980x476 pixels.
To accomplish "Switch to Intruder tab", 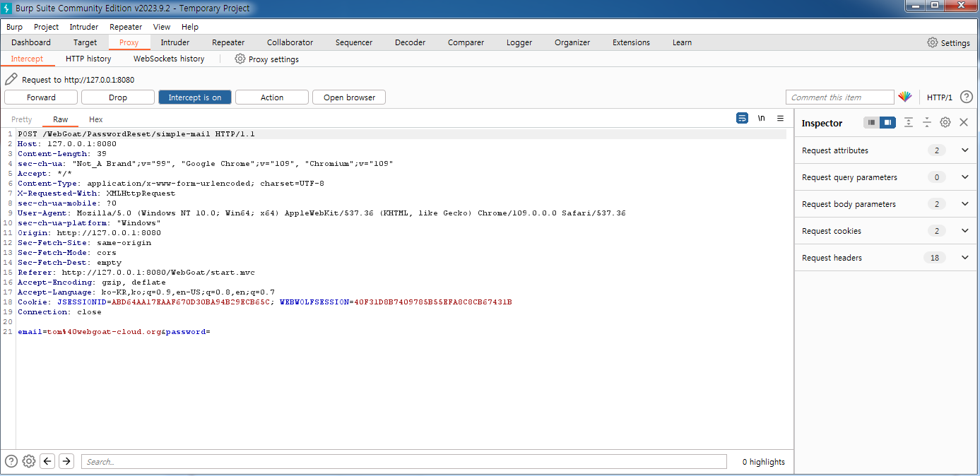I will [x=175, y=42].
